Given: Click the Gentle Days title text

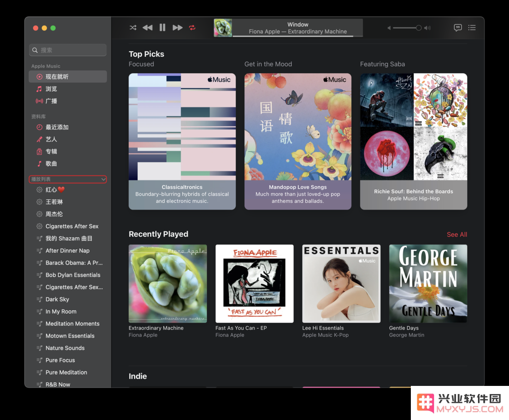Looking at the screenshot, I should click(x=404, y=328).
